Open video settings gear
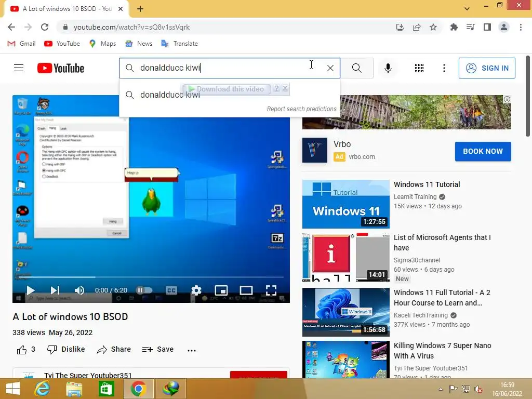This screenshot has height=399, width=532. click(196, 290)
